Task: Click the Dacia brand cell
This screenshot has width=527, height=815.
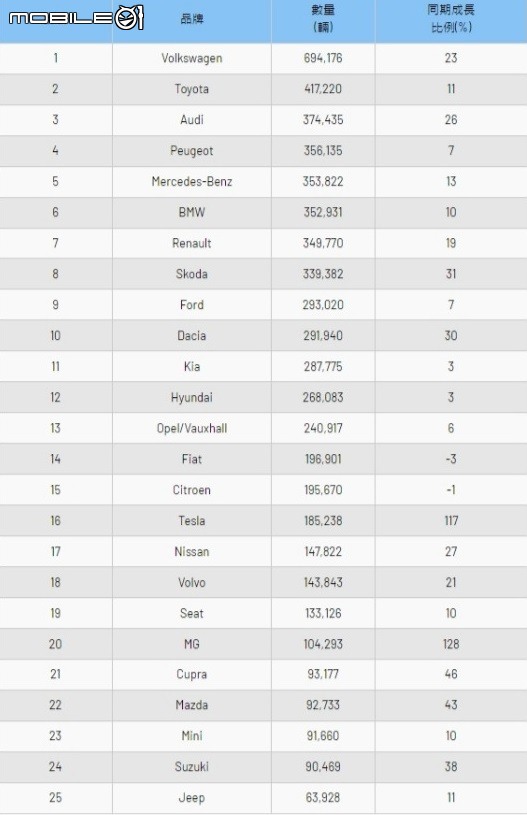Action: click(x=192, y=336)
